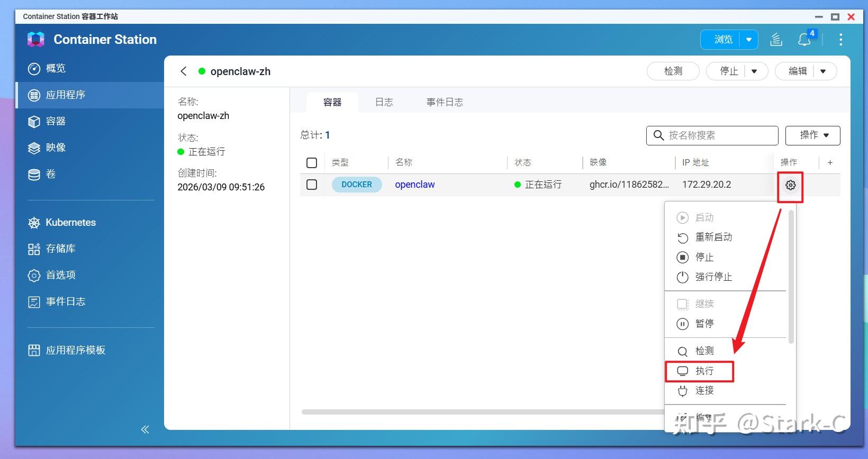The image size is (868, 459).
Task: Click the IP 地址 column header
Action: pos(695,163)
